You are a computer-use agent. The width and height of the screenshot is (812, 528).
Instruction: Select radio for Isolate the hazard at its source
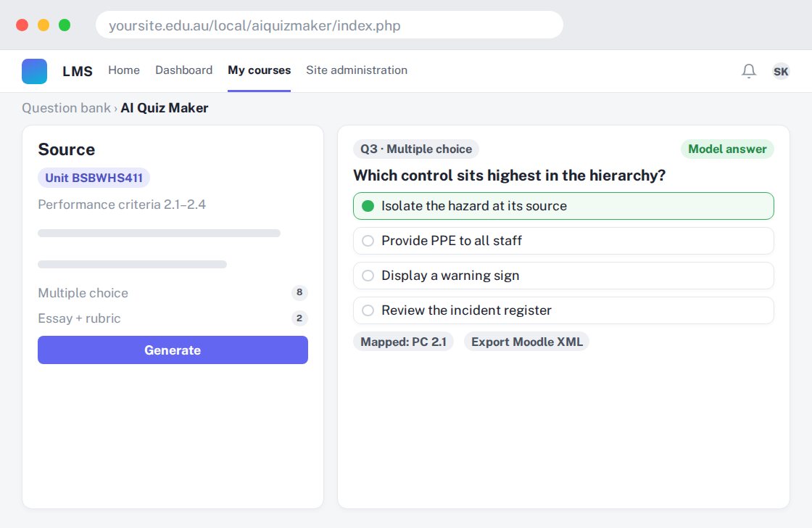point(368,206)
